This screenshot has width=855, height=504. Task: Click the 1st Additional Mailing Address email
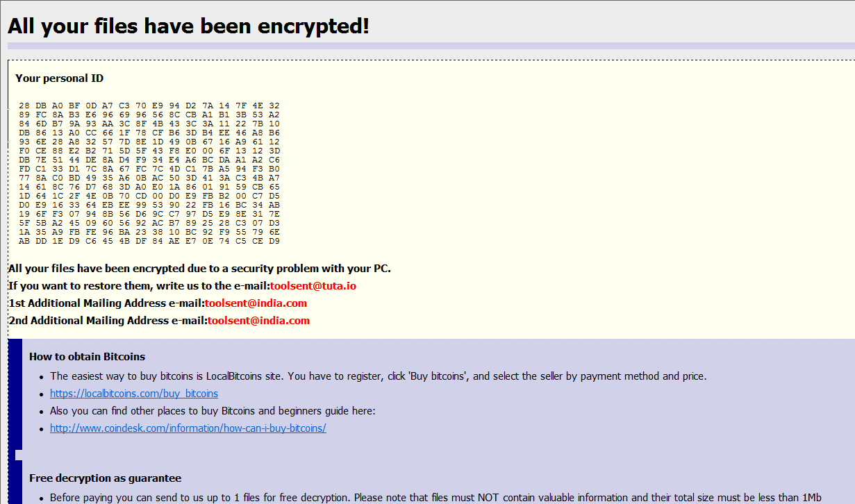pos(256,303)
